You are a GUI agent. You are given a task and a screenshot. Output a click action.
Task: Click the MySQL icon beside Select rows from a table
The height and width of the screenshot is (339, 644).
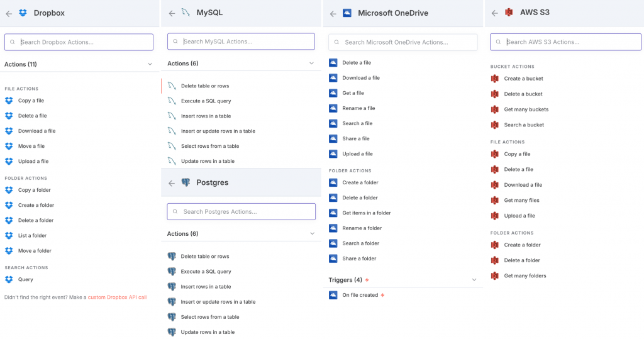[172, 146]
